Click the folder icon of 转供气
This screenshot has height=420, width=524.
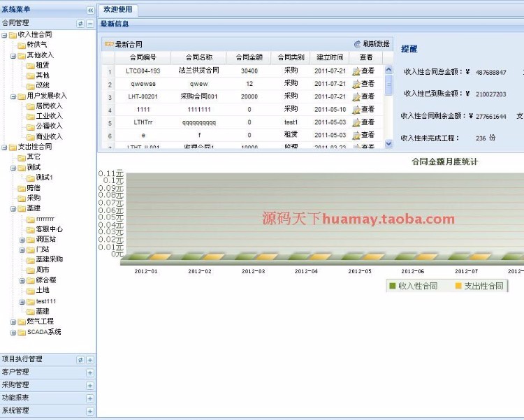[22, 45]
